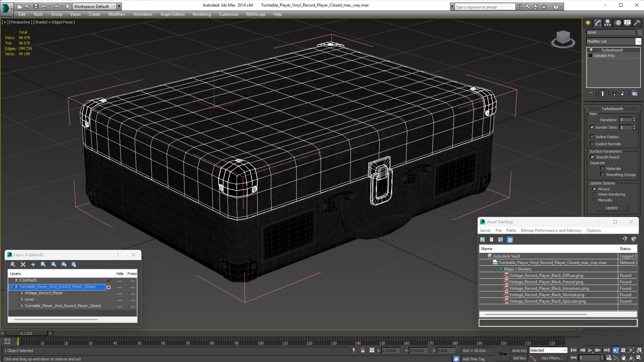Image resolution: width=644 pixels, height=362 pixels.
Task: Open the Motion command panel tab
Action: click(x=618, y=23)
